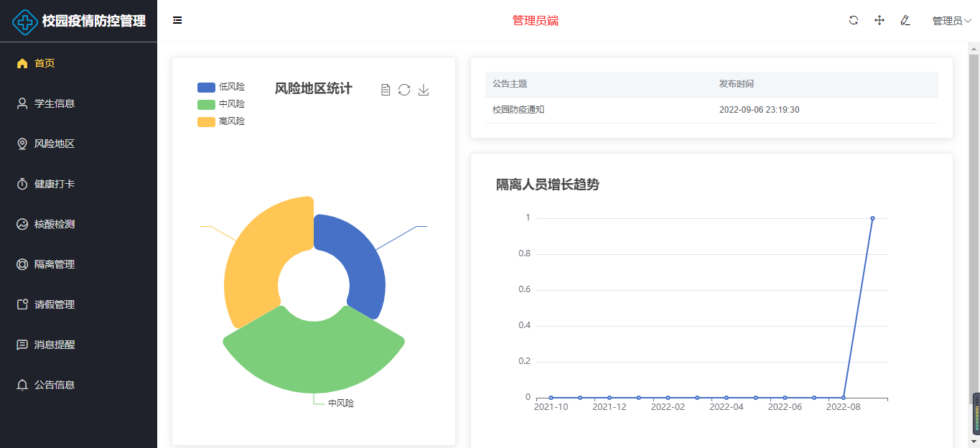Click the fullscreen arrows icon in header
Viewport: 980px width, 448px height.
point(879,20)
